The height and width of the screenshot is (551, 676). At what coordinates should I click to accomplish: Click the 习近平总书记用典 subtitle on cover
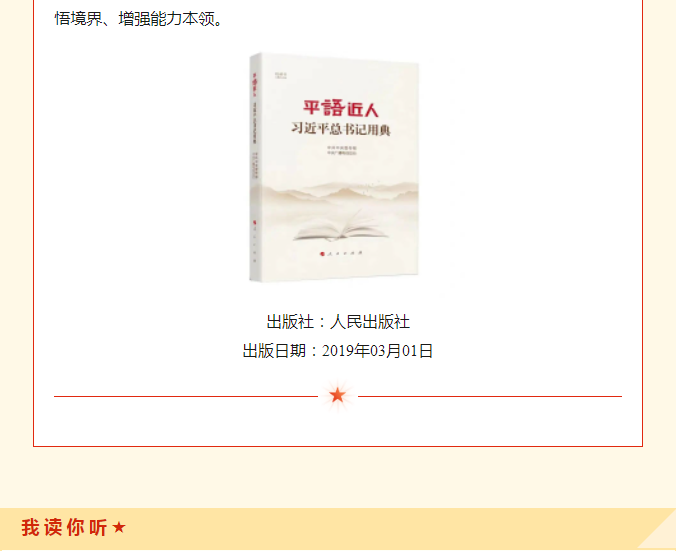click(341, 129)
